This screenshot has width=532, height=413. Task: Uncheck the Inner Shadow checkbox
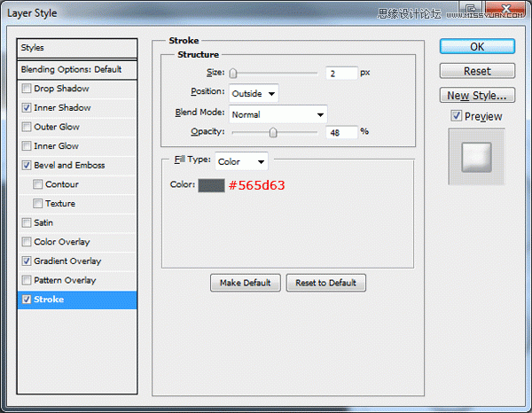[x=26, y=108]
